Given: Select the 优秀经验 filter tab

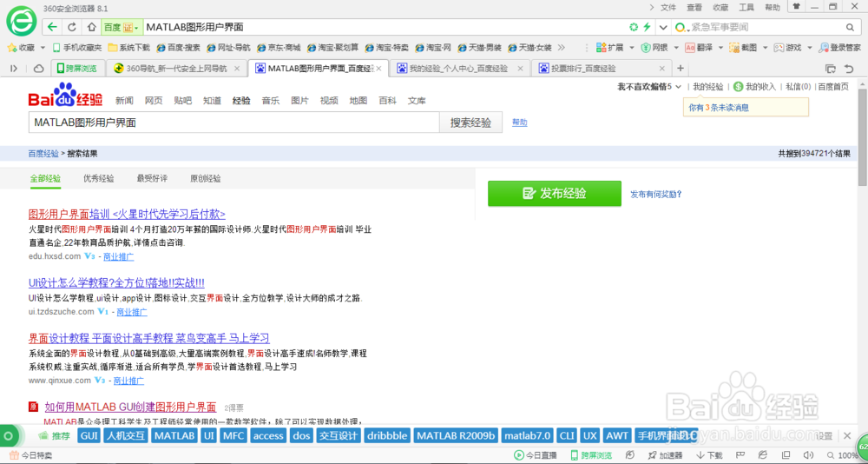Looking at the screenshot, I should click(99, 178).
